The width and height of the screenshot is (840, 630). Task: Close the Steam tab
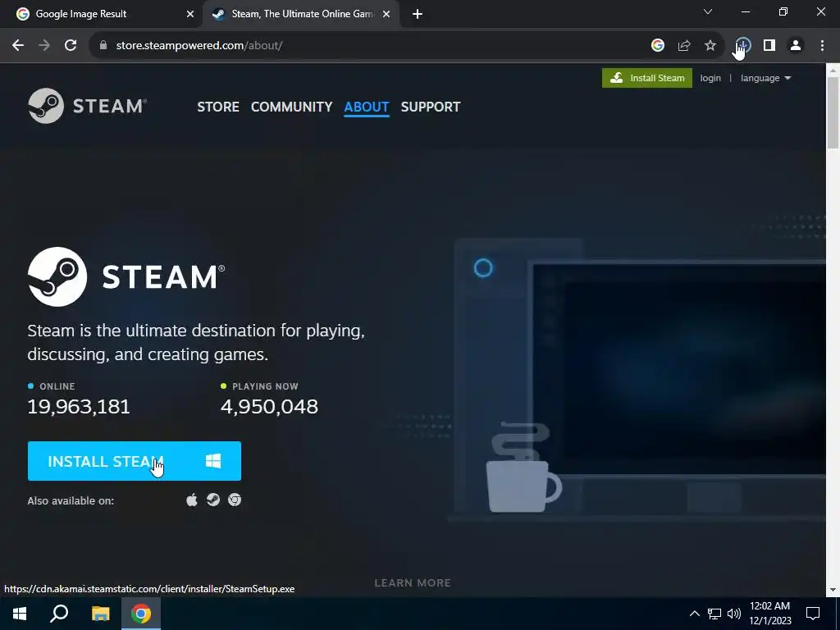click(386, 14)
